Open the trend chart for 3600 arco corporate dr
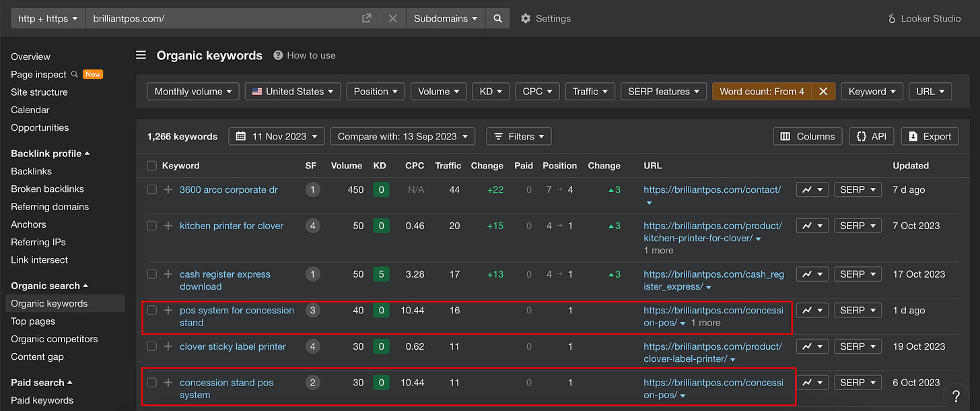 tap(812, 190)
